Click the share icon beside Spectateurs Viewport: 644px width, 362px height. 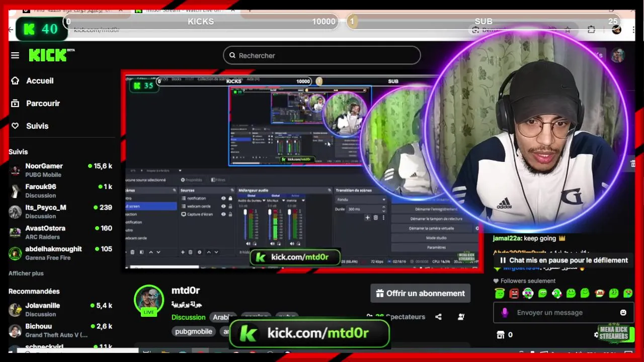pyautogui.click(x=438, y=317)
